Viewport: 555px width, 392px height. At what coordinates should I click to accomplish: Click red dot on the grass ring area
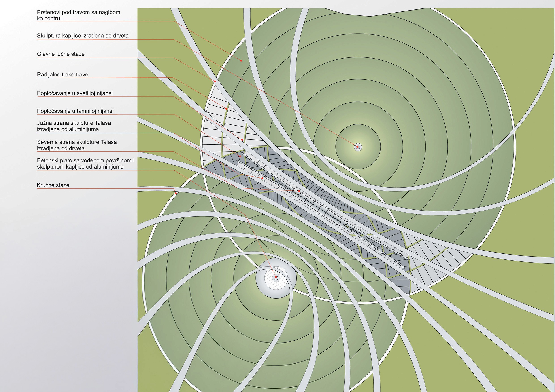[241, 61]
